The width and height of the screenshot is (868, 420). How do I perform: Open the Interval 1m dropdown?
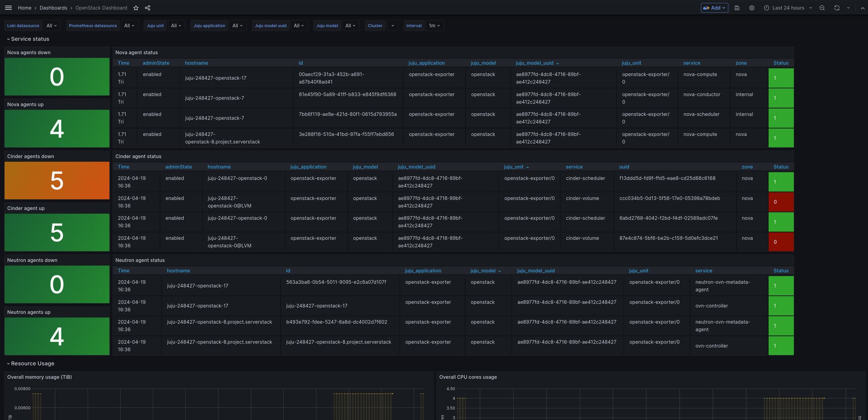coord(434,26)
